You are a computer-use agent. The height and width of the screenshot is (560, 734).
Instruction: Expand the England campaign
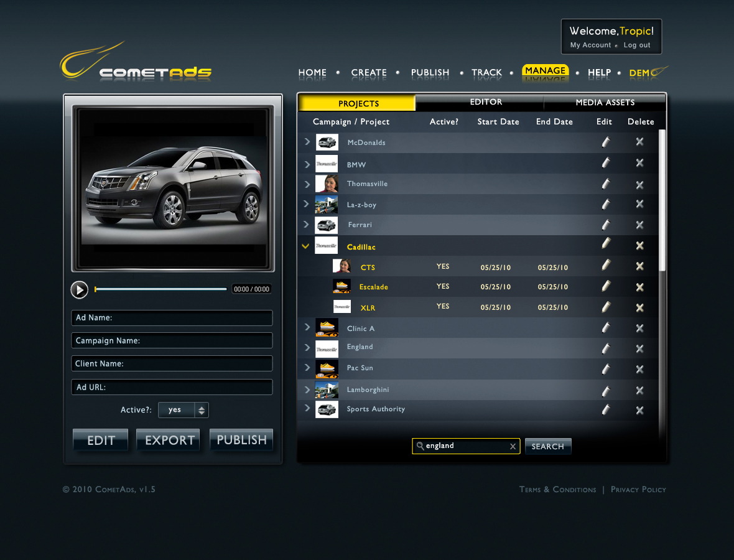click(x=307, y=347)
